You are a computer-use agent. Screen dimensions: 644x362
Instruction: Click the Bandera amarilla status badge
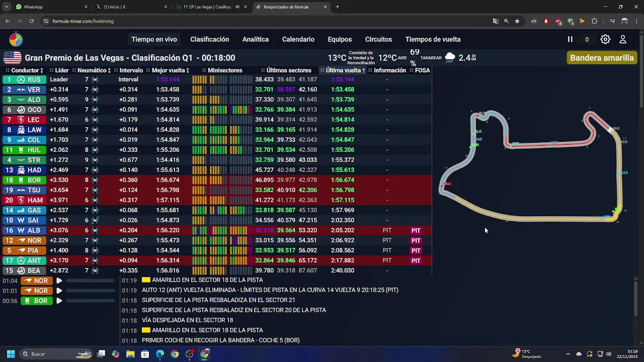coord(602,58)
